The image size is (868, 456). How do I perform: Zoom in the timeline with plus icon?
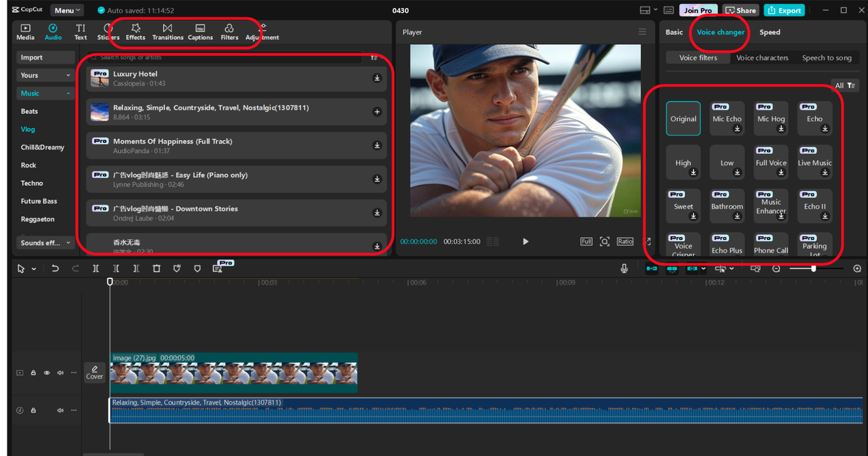(x=857, y=268)
